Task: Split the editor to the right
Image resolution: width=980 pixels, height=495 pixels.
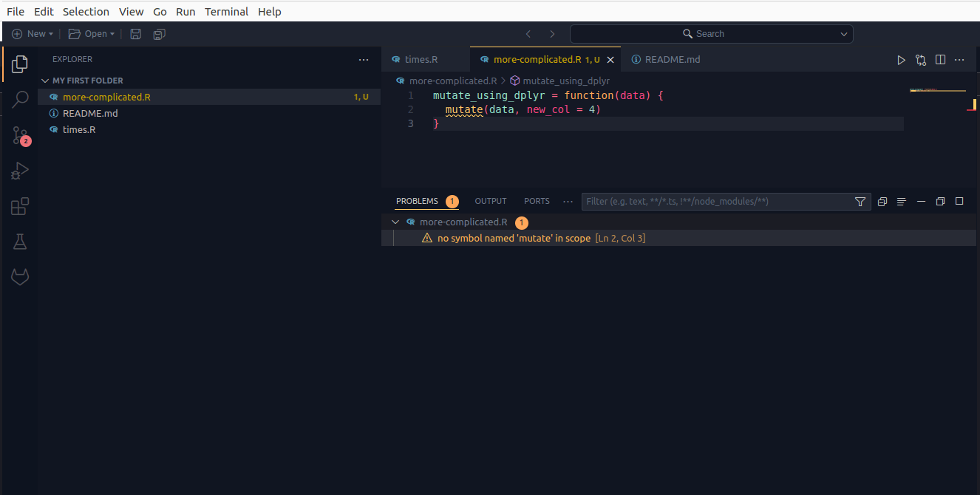Action: (940, 60)
